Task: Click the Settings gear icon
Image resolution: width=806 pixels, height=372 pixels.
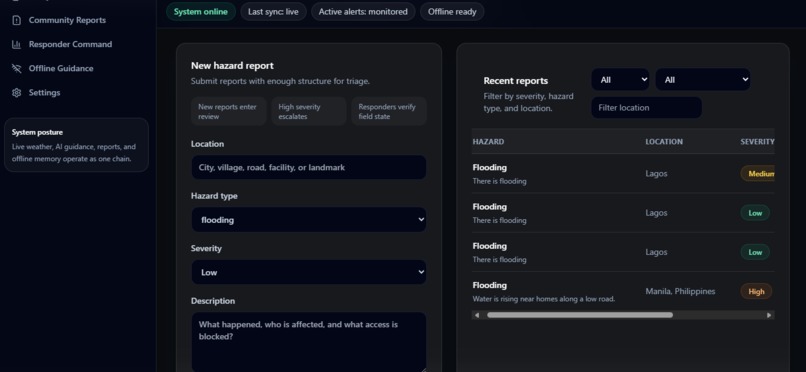Action: (x=16, y=92)
